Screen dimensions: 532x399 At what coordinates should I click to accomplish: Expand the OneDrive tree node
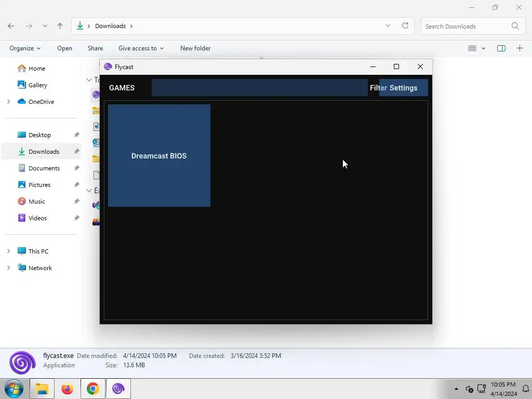click(8, 102)
